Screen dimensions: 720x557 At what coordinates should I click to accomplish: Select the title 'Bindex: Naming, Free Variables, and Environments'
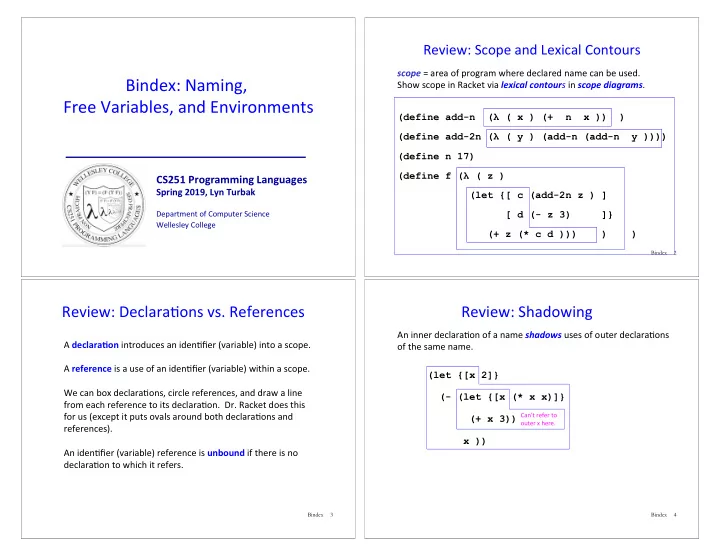[188, 96]
